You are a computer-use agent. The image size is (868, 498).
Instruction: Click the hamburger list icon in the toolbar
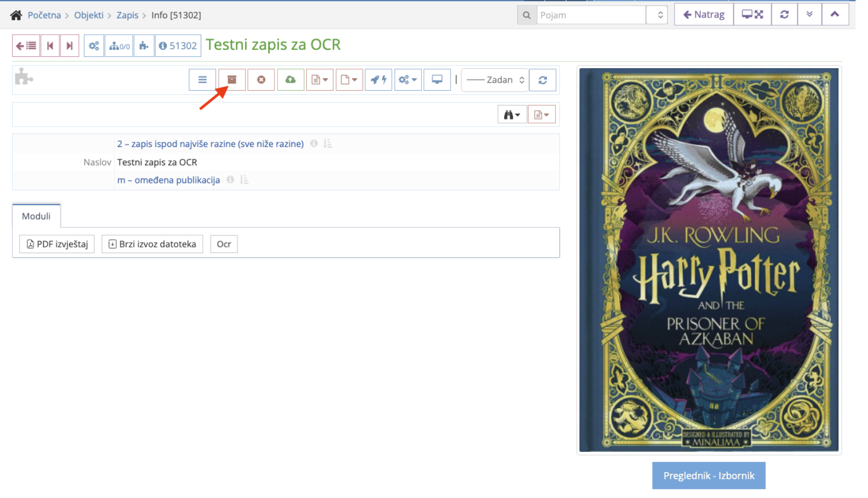[202, 79]
